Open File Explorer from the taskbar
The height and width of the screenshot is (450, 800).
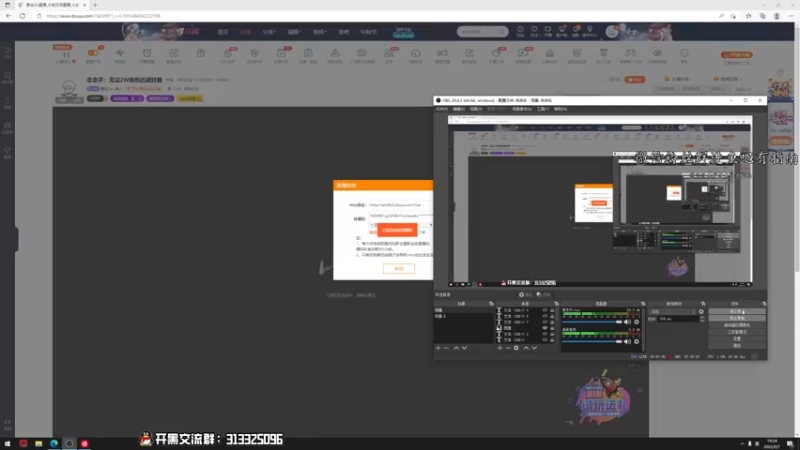pos(38,444)
